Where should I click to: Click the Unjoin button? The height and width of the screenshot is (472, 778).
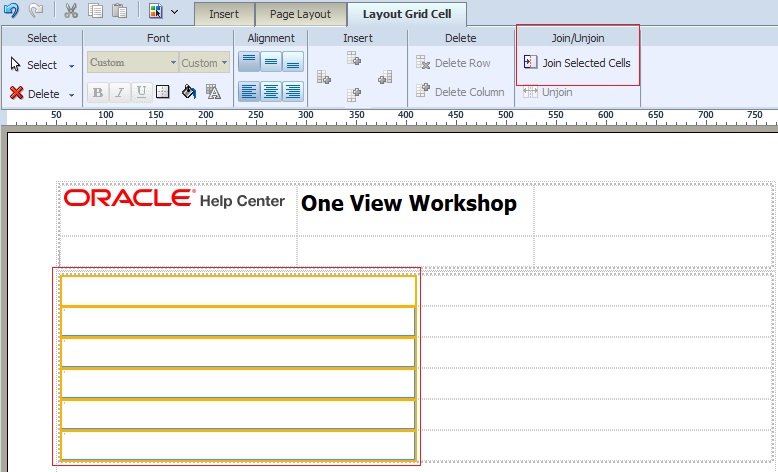548,92
